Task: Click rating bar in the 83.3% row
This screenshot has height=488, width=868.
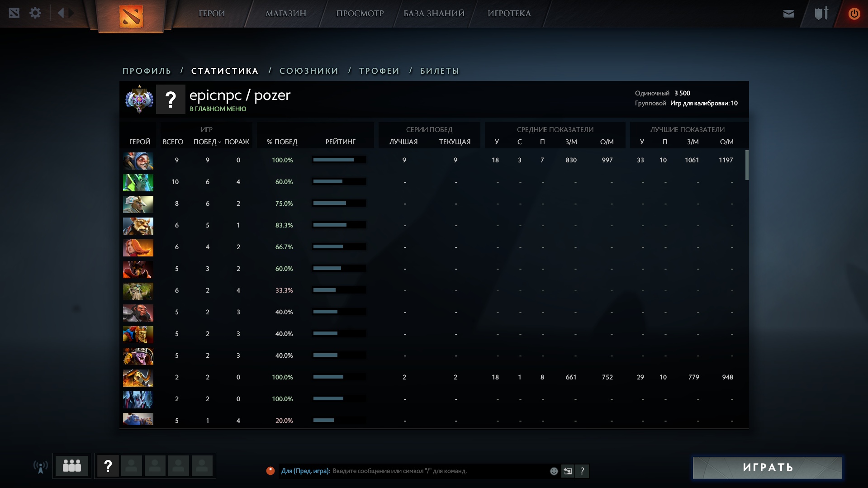Action: [339, 225]
